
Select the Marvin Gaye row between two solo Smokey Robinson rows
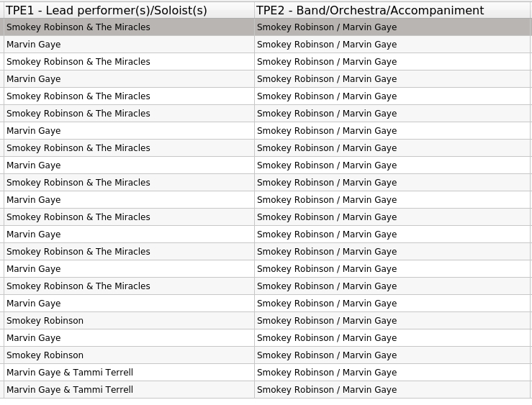click(x=34, y=338)
